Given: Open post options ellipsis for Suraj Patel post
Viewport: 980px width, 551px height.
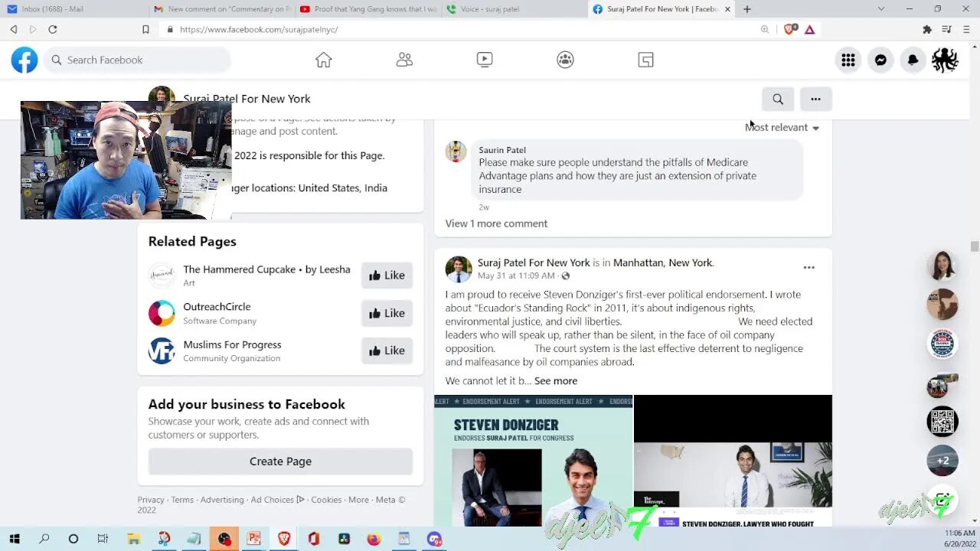Looking at the screenshot, I should (808, 267).
